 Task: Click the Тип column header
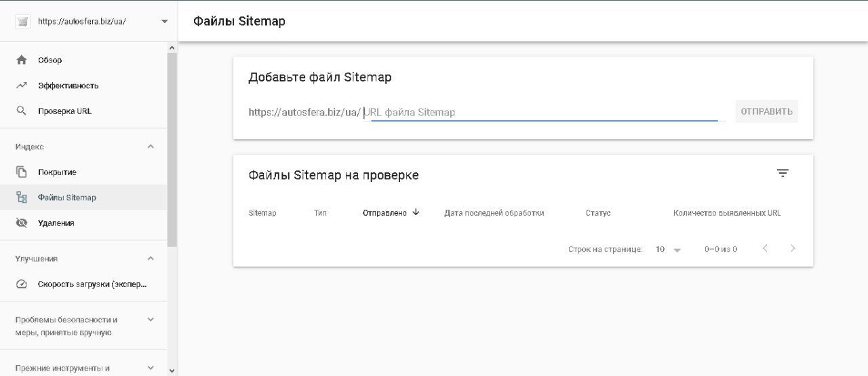[320, 212]
